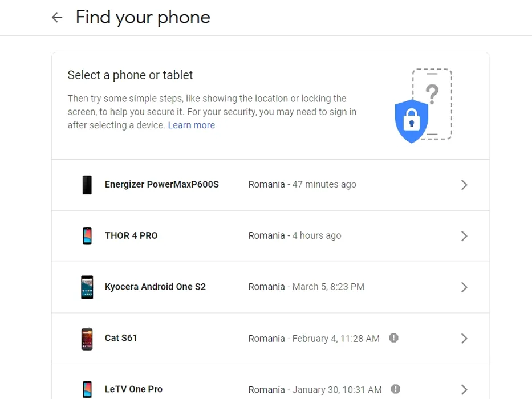Open the Learn more link
Screen dimensions: 532x399
point(192,125)
